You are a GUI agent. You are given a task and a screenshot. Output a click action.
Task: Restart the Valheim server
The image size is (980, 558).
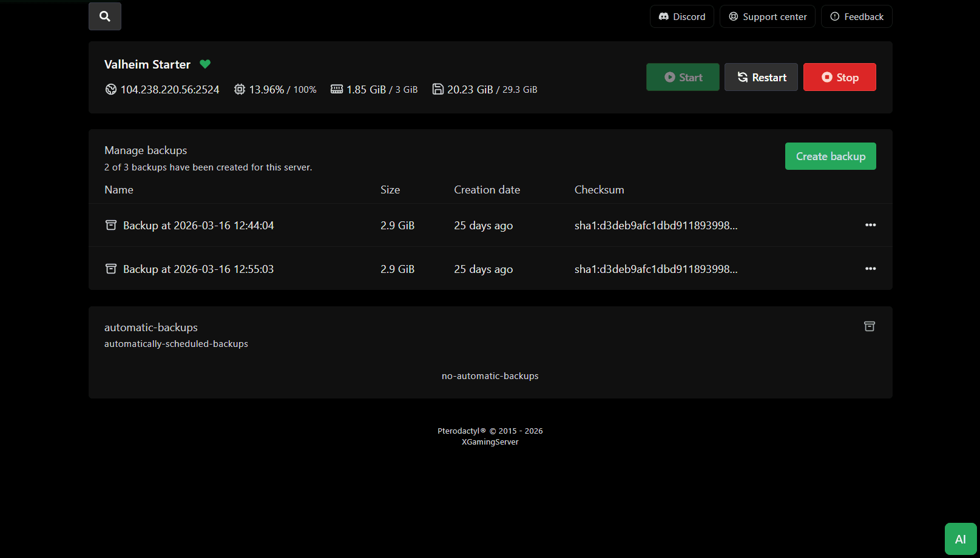point(761,77)
